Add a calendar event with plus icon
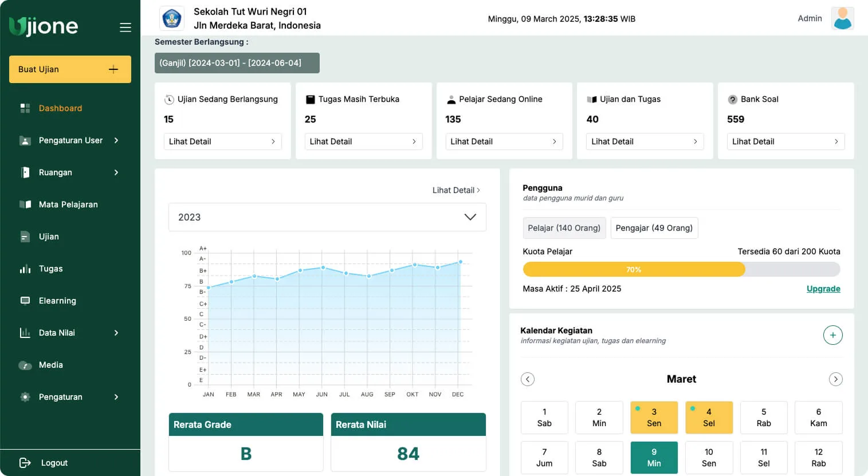Image resolution: width=868 pixels, height=476 pixels. click(832, 335)
